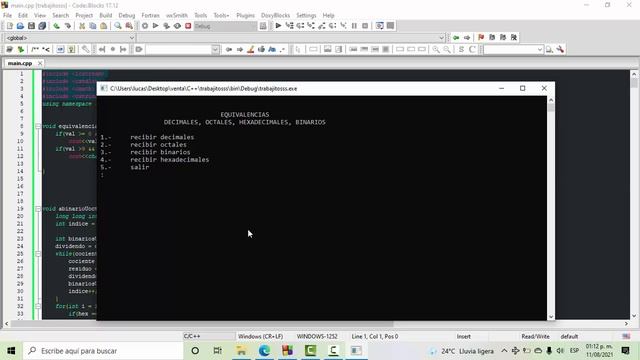This screenshot has width=640, height=360.
Task: Open the Plugins menu
Action: (245, 15)
